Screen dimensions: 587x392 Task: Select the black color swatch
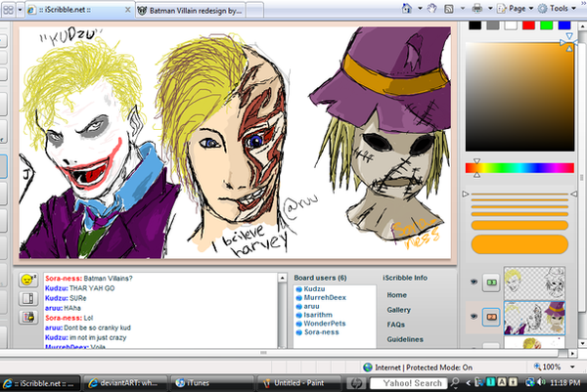pos(474,25)
